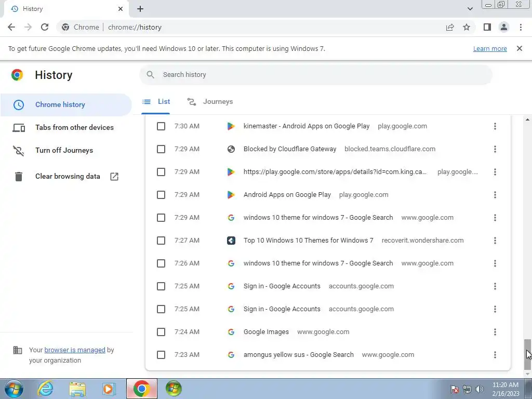532x399 pixels.
Task: Open the Learn more link
Action: tap(490, 48)
